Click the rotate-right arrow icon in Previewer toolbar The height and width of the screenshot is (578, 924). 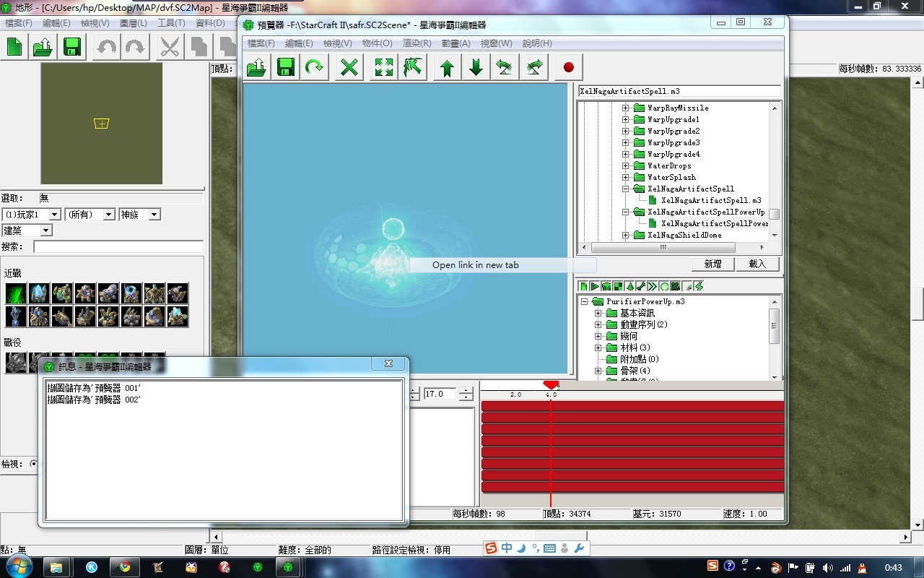click(x=533, y=68)
